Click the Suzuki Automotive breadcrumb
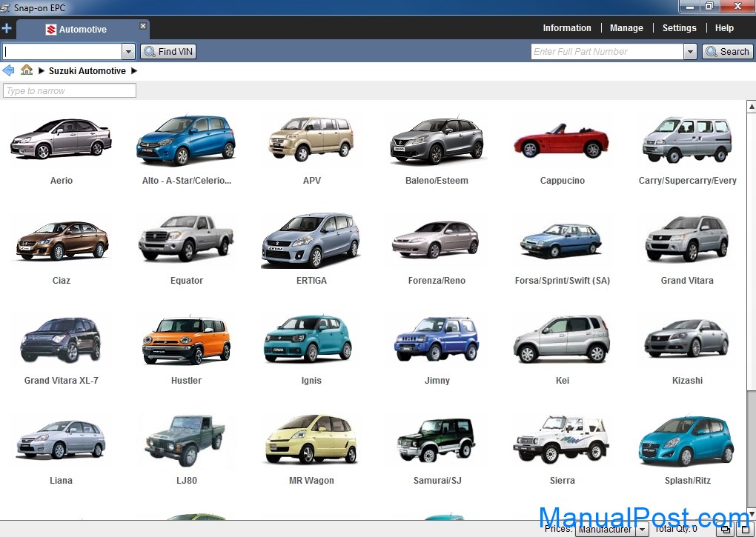The width and height of the screenshot is (756, 537). (x=87, y=71)
